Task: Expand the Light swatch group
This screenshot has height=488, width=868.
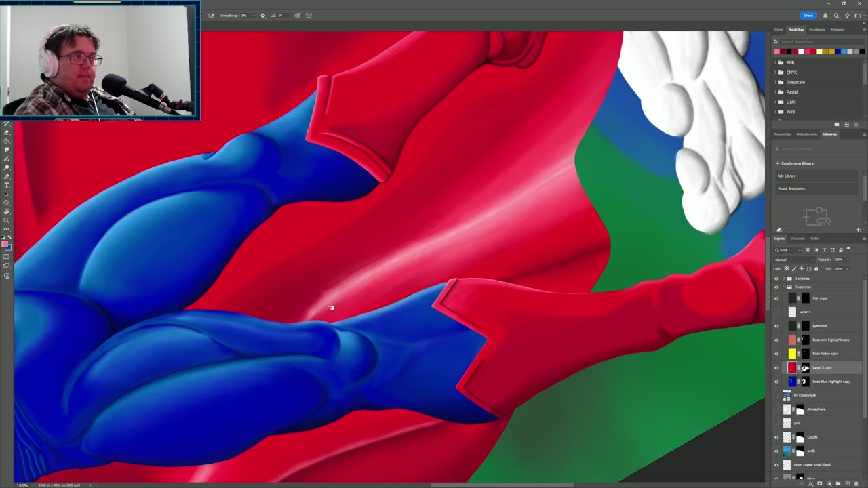Action: [775, 102]
